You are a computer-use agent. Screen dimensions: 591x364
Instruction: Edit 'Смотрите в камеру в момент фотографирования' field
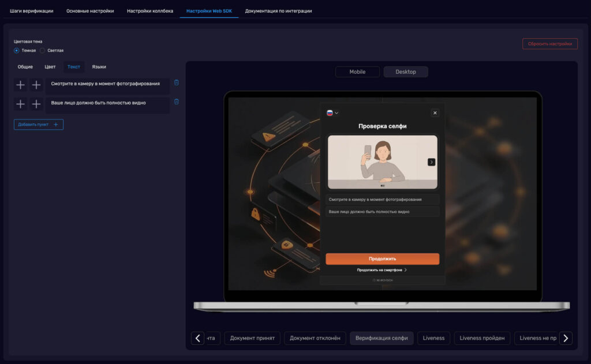(x=107, y=85)
